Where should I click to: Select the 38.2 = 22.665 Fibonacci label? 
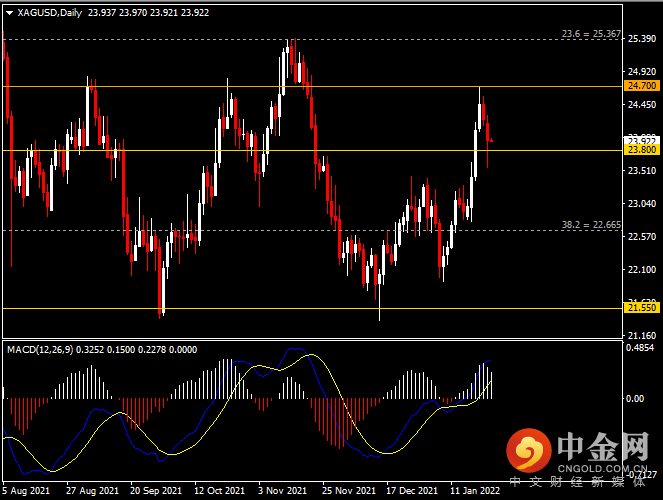(591, 224)
